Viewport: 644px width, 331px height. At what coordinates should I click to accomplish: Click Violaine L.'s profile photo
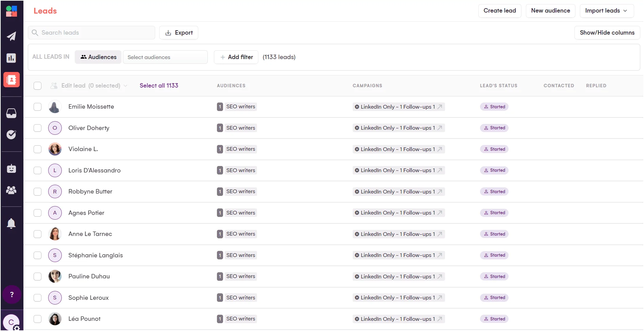[55, 149]
